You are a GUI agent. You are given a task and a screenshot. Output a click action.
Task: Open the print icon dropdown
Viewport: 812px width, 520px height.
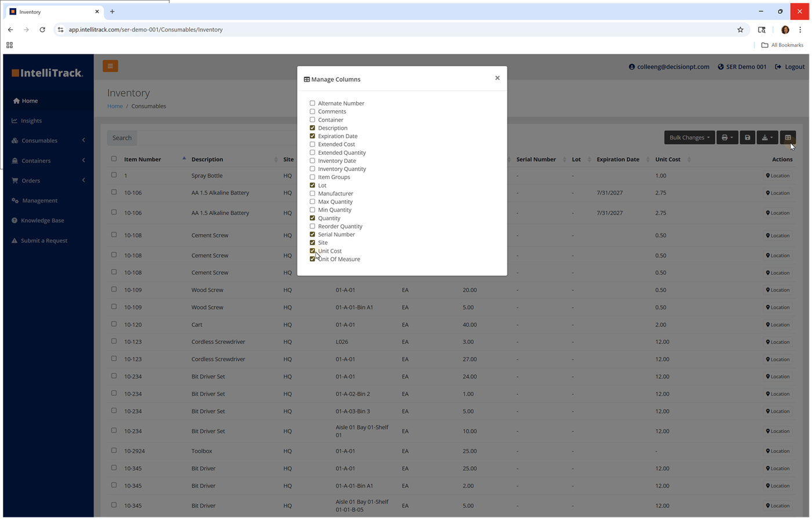tap(727, 137)
